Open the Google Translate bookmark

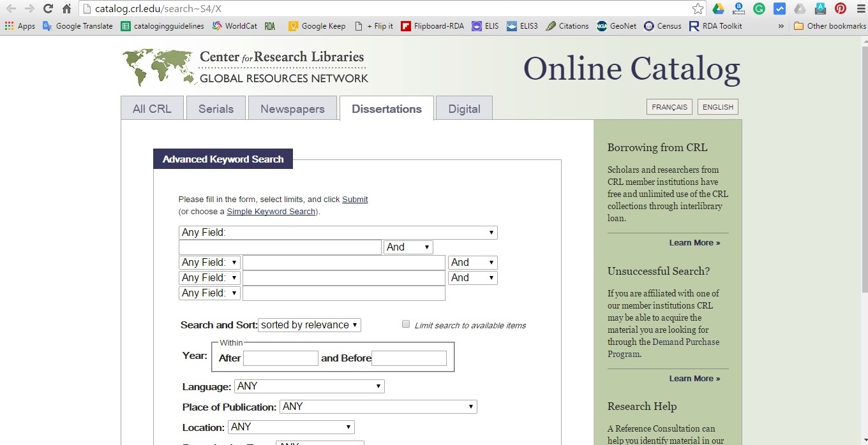tap(77, 26)
